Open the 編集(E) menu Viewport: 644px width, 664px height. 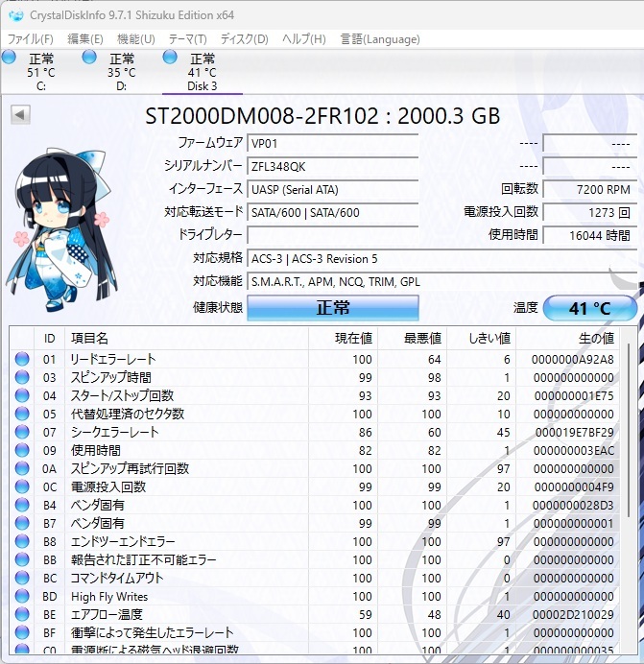pos(85,39)
